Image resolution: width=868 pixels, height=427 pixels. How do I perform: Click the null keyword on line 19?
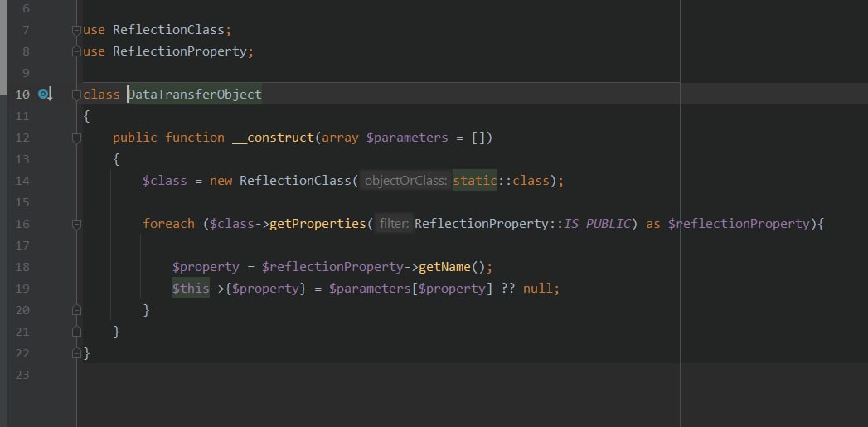(x=537, y=289)
